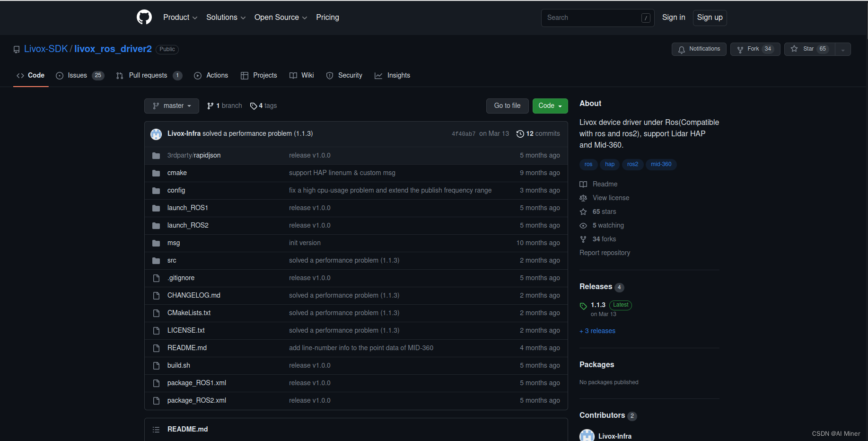Click the slash shortcut icon in Search
Image resolution: width=868 pixels, height=441 pixels.
pos(646,18)
